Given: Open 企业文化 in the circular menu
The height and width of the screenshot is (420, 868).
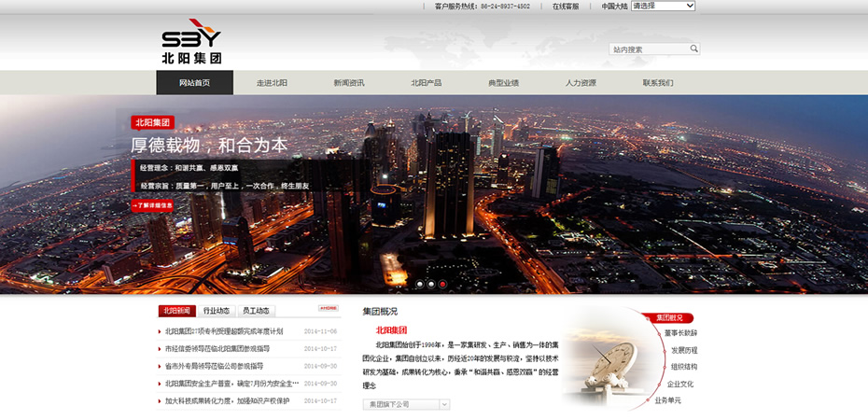Looking at the screenshot, I should click(680, 384).
